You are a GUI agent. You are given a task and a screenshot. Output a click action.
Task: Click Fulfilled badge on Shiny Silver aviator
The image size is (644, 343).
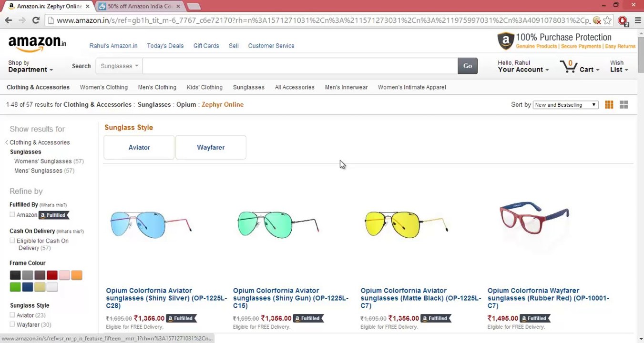[181, 318]
